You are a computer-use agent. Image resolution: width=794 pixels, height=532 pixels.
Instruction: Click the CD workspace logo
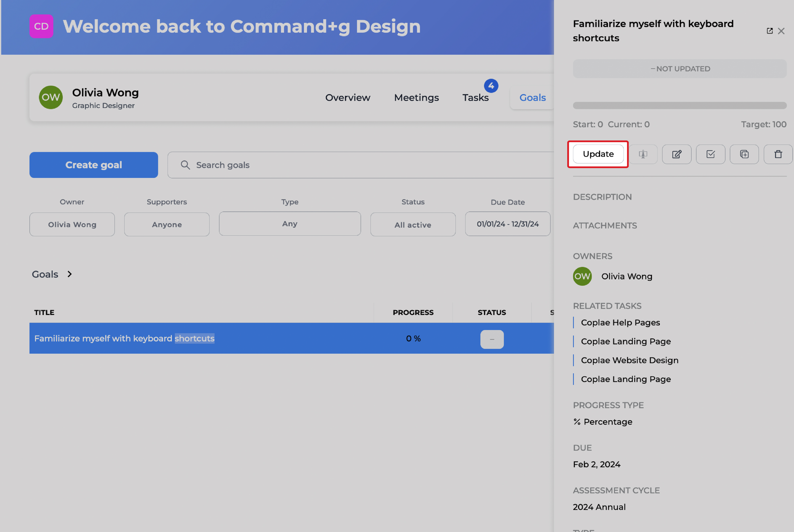coord(41,26)
